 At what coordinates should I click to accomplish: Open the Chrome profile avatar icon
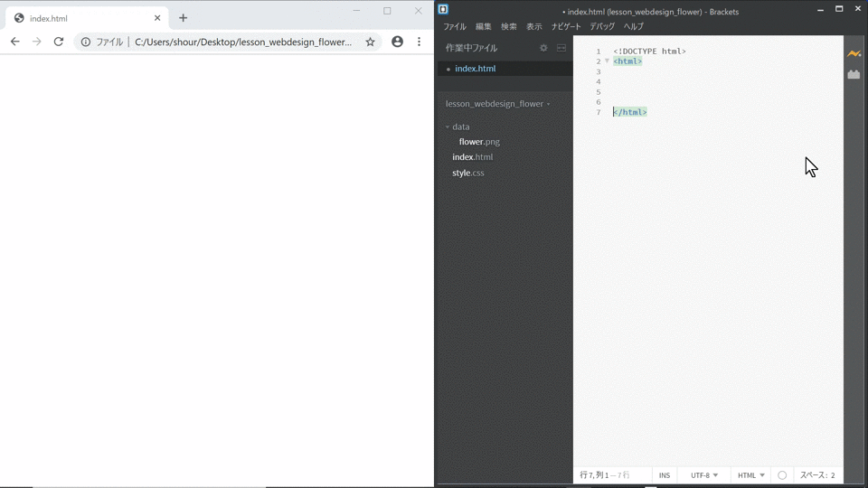pyautogui.click(x=398, y=42)
